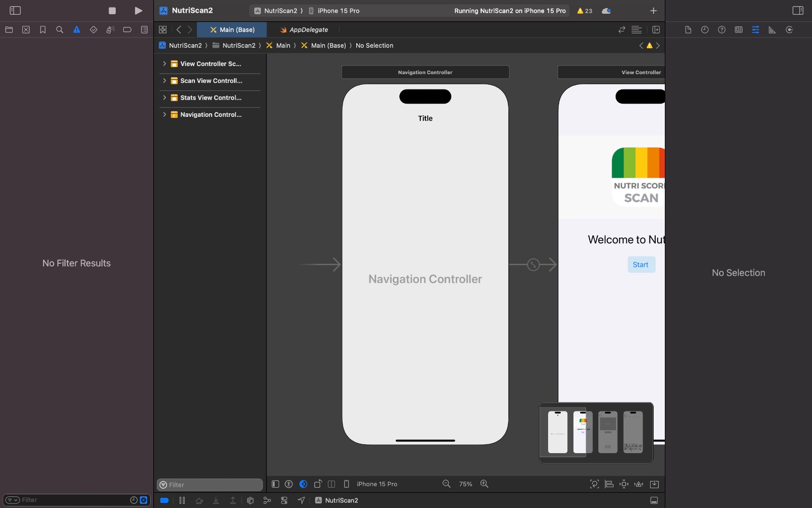Toggle the left navigator sidebar

[x=15, y=11]
